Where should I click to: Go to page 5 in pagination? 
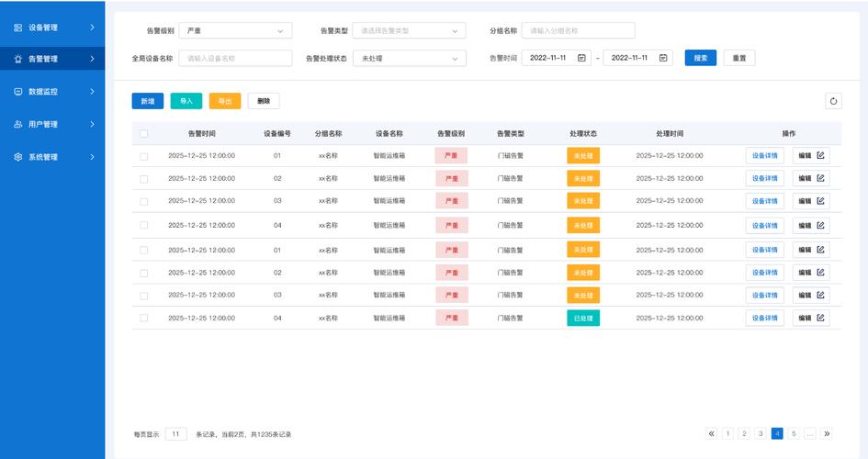pyautogui.click(x=794, y=434)
